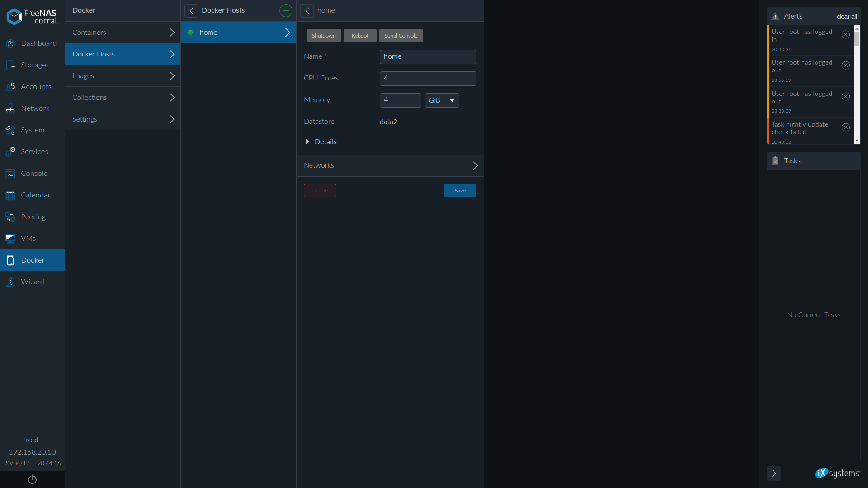Click the Reboot button
The image size is (868, 488).
(360, 35)
